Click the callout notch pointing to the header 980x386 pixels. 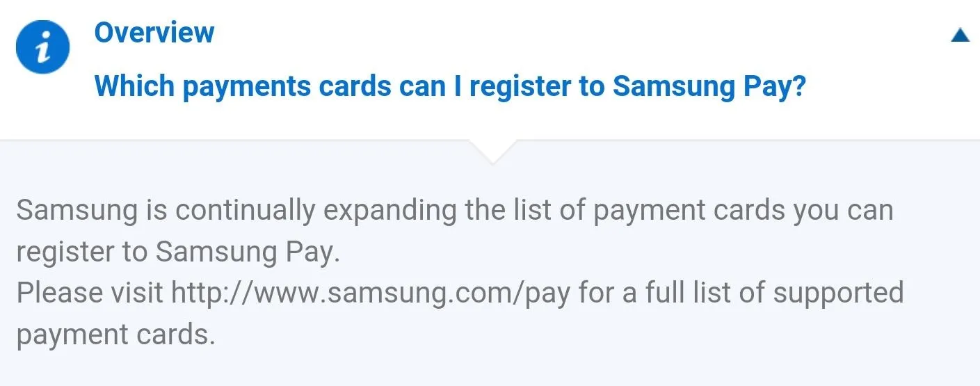(492, 152)
